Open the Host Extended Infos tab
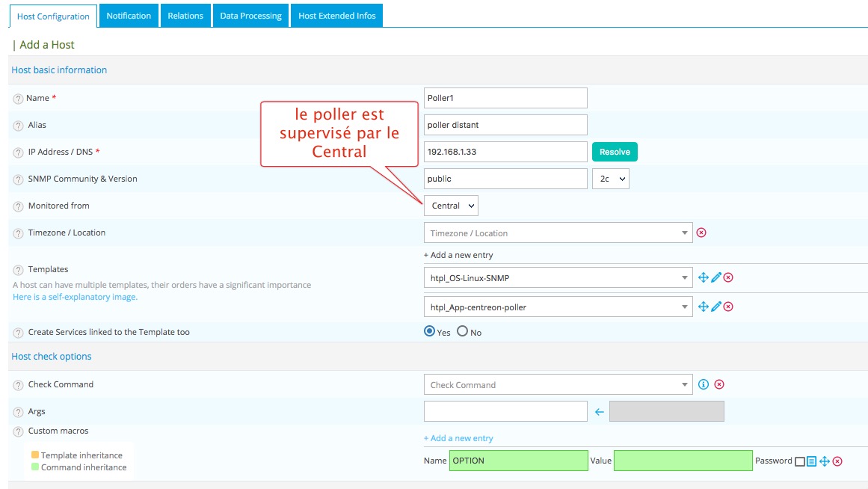 pyautogui.click(x=336, y=16)
